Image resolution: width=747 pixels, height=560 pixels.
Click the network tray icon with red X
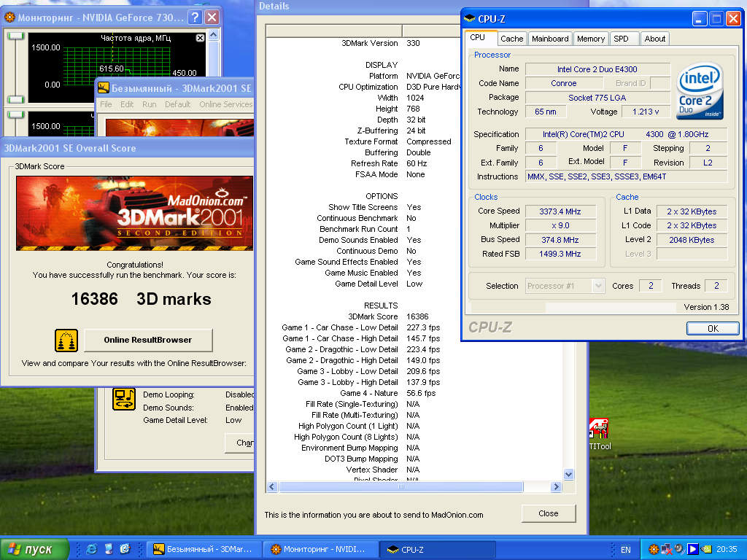pyautogui.click(x=667, y=550)
